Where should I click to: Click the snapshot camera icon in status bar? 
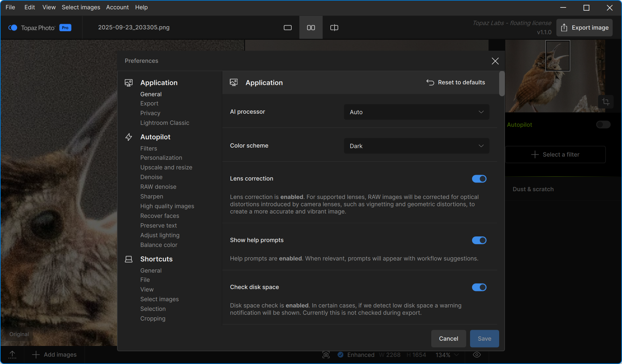pos(326,355)
